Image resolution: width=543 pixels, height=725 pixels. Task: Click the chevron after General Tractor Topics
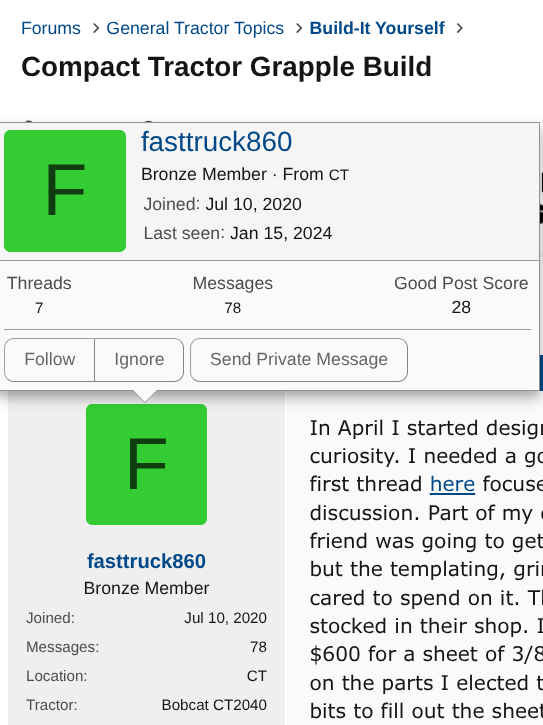tap(299, 28)
